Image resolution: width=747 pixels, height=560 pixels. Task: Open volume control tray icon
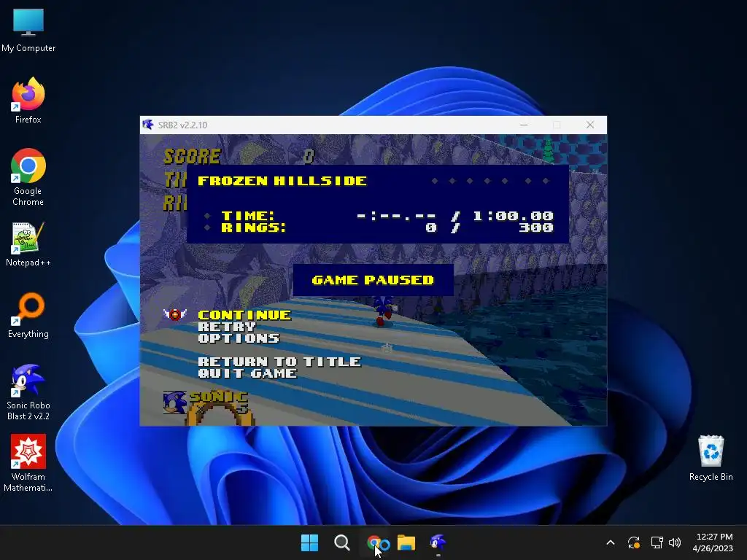(675, 542)
